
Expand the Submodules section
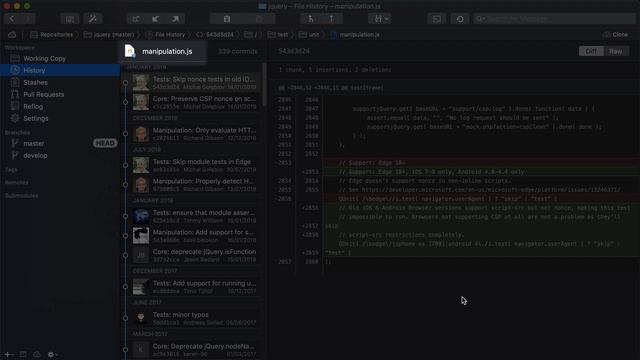21,196
